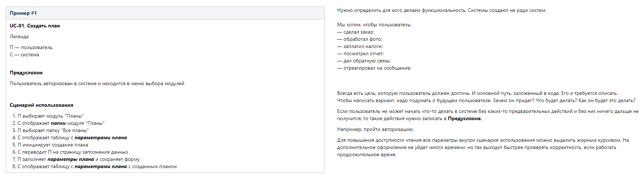This screenshot has width=644, height=180.
Task: Click the "— дал обратную связь;" list item
Action: 364,61
